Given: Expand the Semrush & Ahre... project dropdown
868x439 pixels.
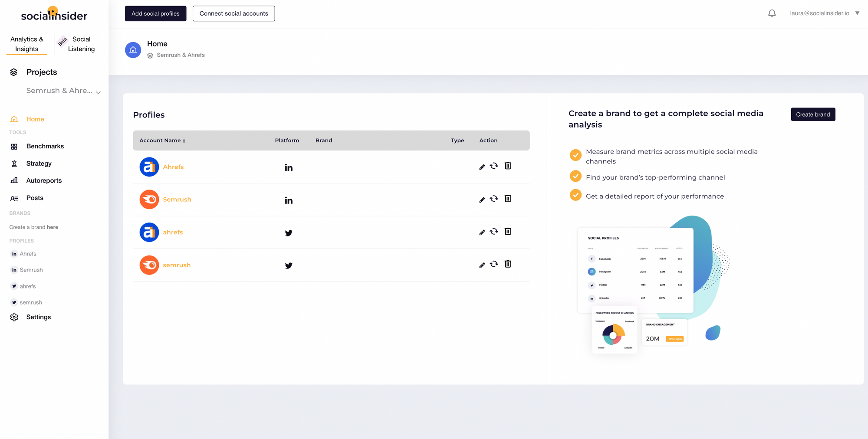Looking at the screenshot, I should (63, 91).
